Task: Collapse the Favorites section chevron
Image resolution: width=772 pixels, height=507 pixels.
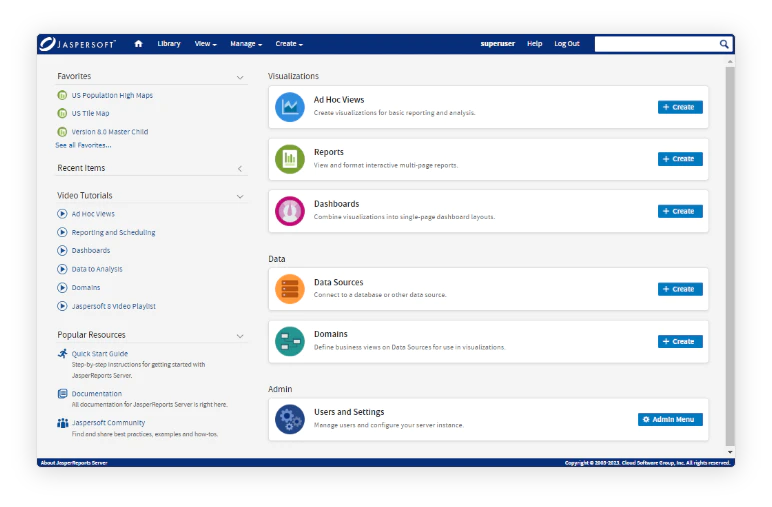Action: point(240,77)
